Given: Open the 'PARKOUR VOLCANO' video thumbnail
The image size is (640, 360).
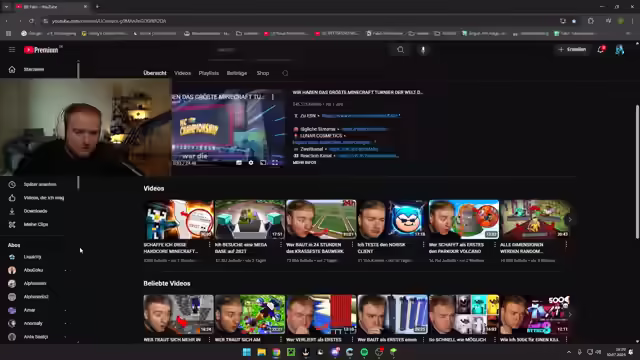Looking at the screenshot, I should click(x=464, y=219).
